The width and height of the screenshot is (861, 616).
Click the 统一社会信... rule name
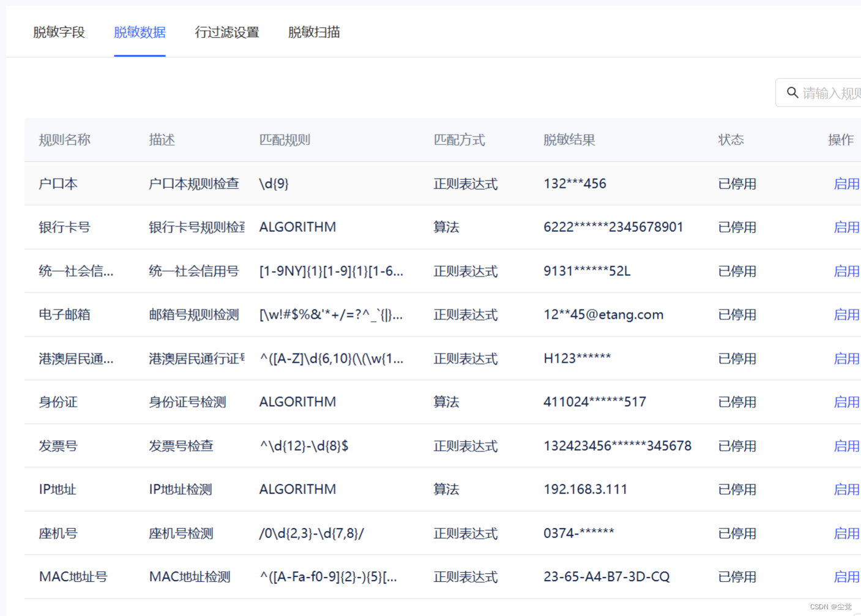(x=76, y=271)
